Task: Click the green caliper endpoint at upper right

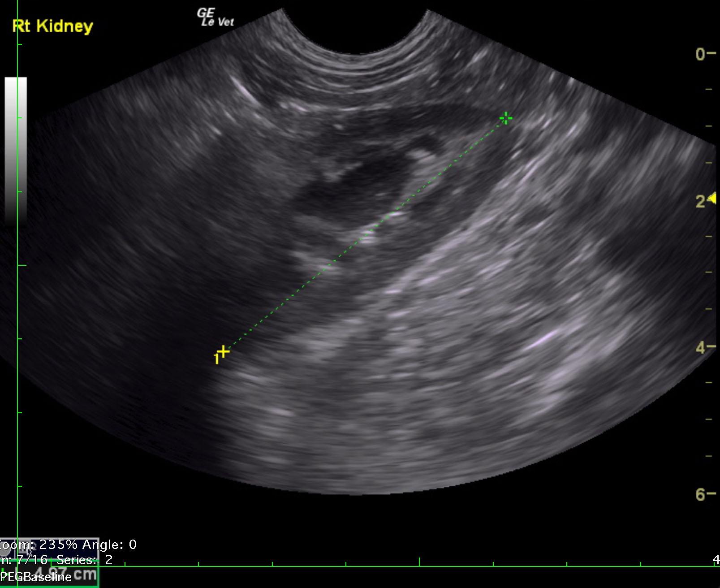Action: (x=506, y=118)
